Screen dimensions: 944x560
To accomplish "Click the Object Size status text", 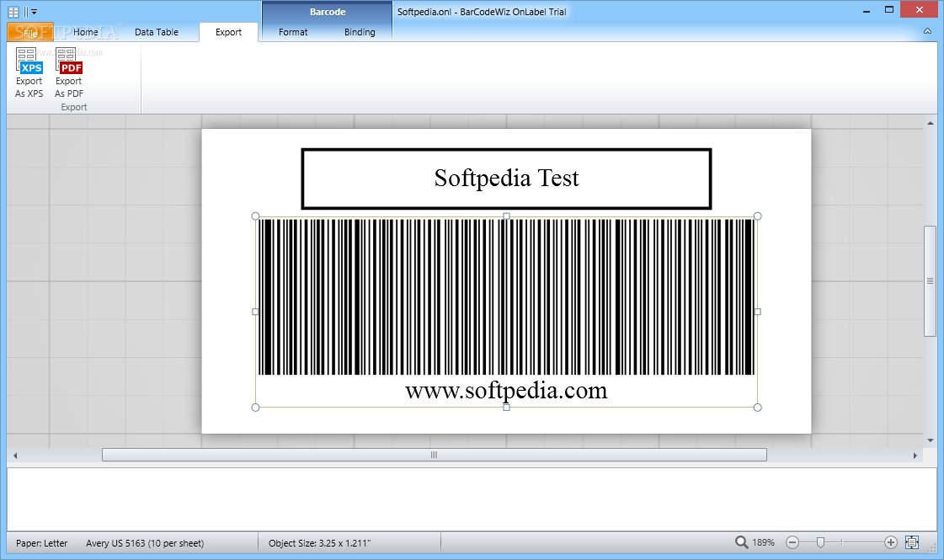I will 320,543.
